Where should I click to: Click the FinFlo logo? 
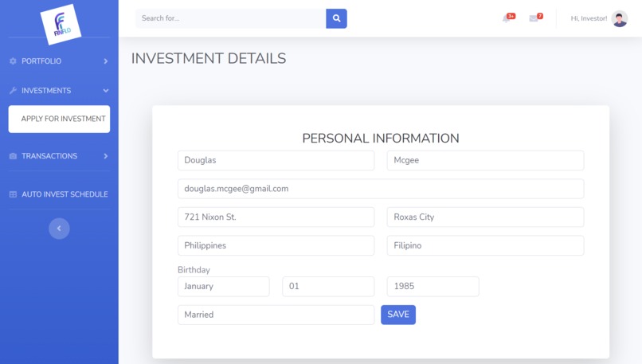(x=61, y=24)
